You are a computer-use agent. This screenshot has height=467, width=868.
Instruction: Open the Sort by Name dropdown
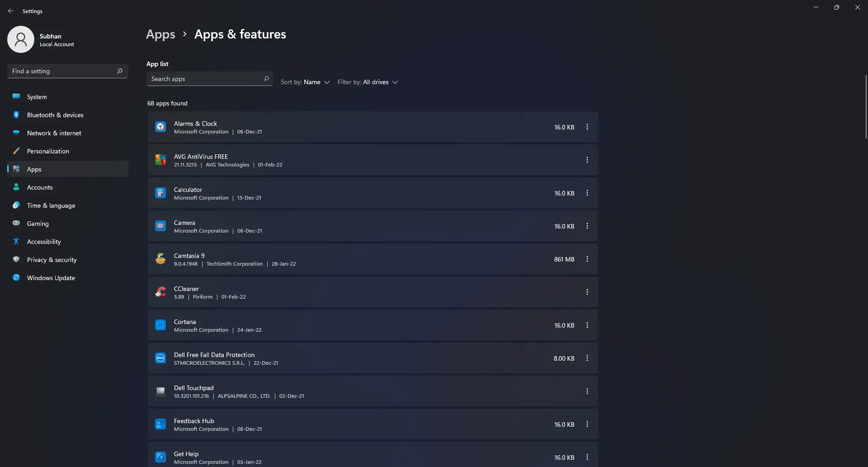(305, 82)
